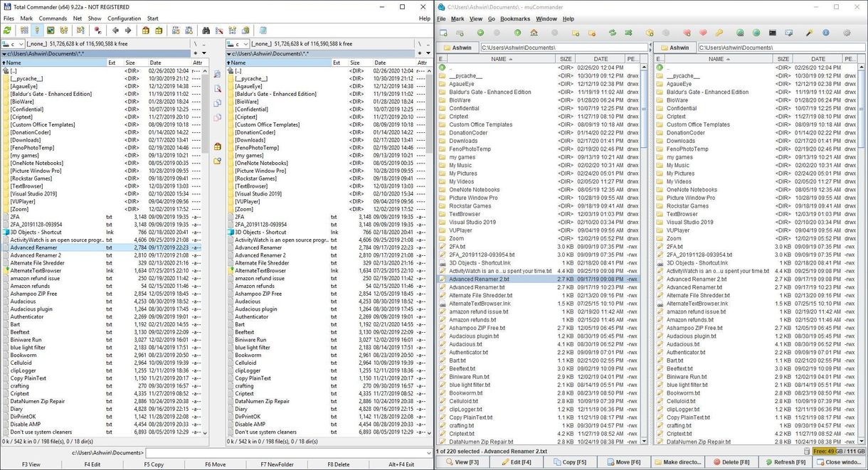868x470 pixels.
Task: Toggle Total Commander thumbnail view button
Action: click(51, 31)
